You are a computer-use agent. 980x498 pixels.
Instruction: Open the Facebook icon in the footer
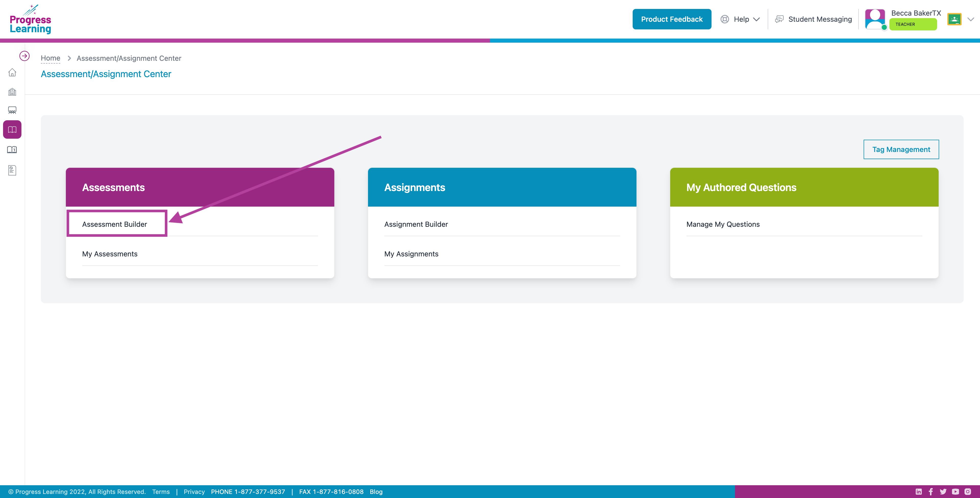pos(930,492)
